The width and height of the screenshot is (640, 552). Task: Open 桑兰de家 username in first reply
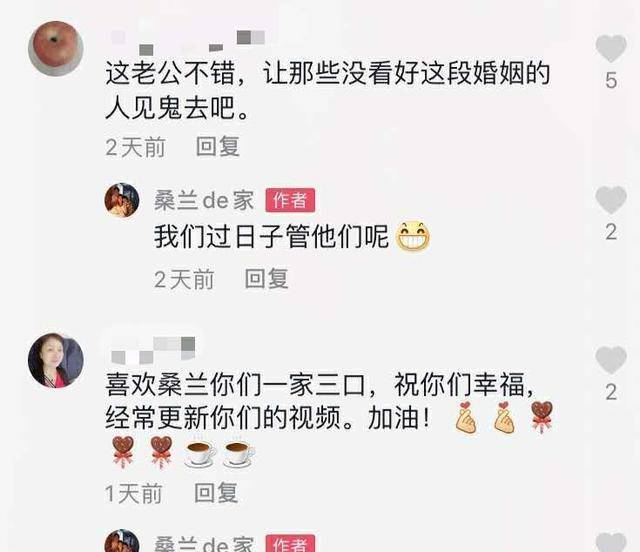pos(204,200)
